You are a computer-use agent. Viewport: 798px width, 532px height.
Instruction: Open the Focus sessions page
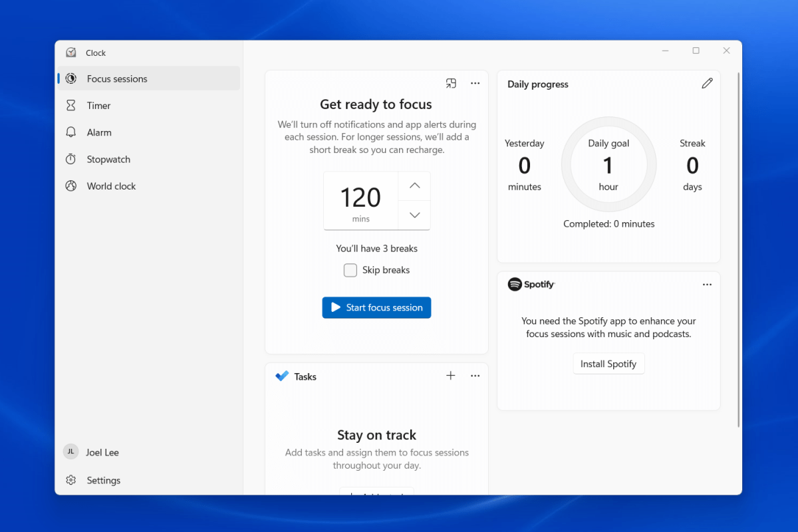[148, 78]
